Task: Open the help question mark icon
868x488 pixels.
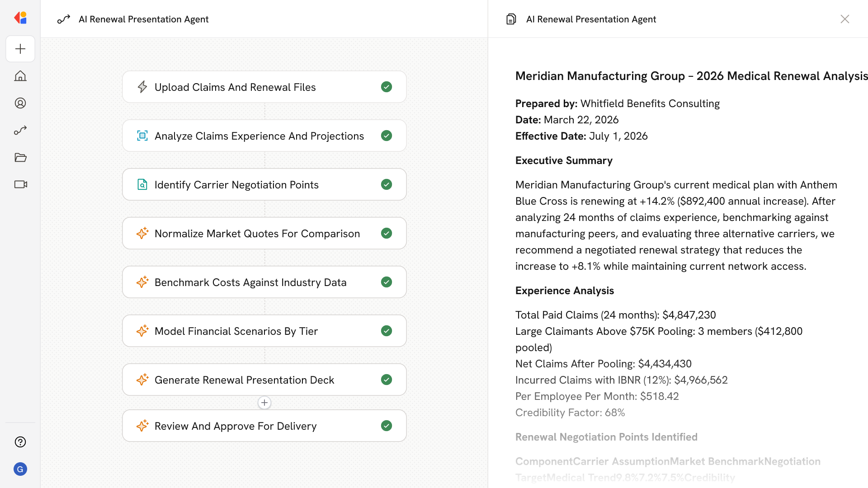Action: 20,442
